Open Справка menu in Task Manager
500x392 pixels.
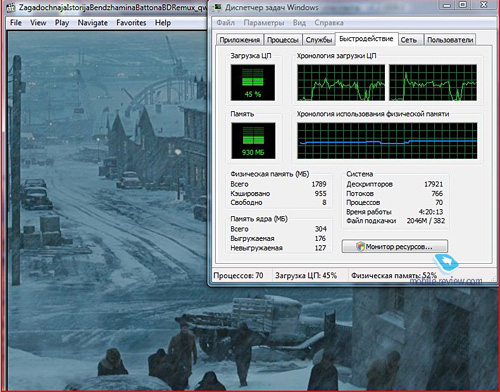pyautogui.click(x=329, y=23)
